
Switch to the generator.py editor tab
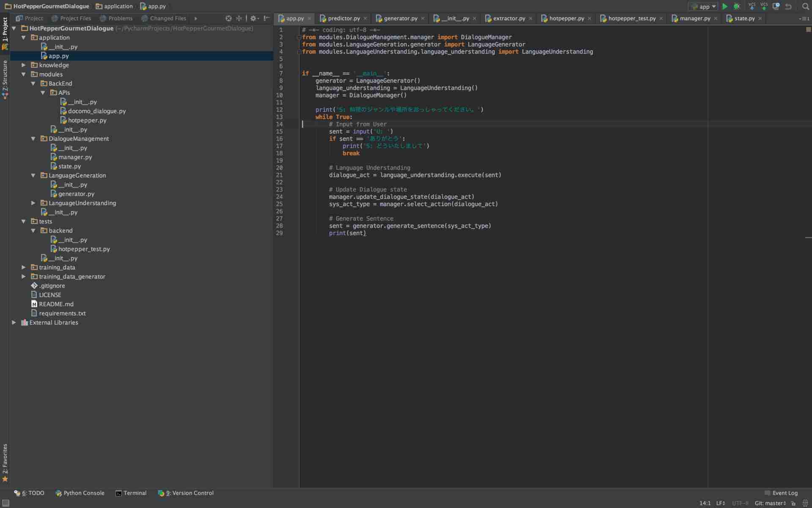pyautogui.click(x=400, y=18)
